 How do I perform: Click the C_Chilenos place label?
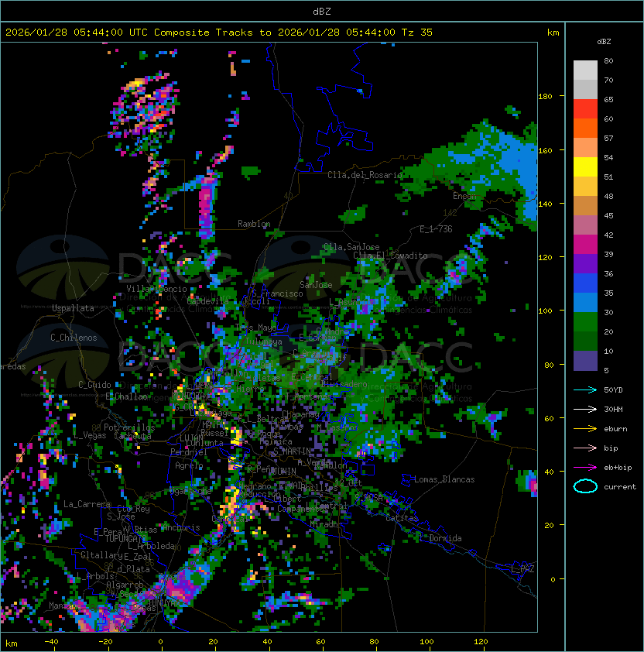tap(74, 338)
